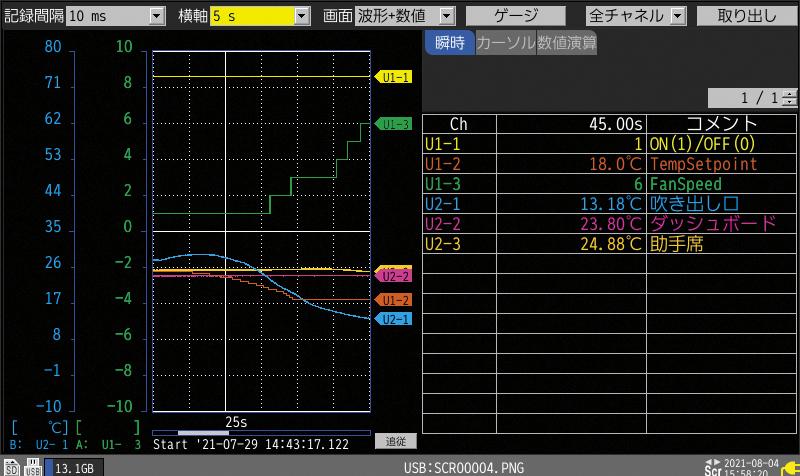Viewport: 800px width, 476px height.
Task: Click the waveform scroll bar above 25s
Action: click(x=260, y=433)
